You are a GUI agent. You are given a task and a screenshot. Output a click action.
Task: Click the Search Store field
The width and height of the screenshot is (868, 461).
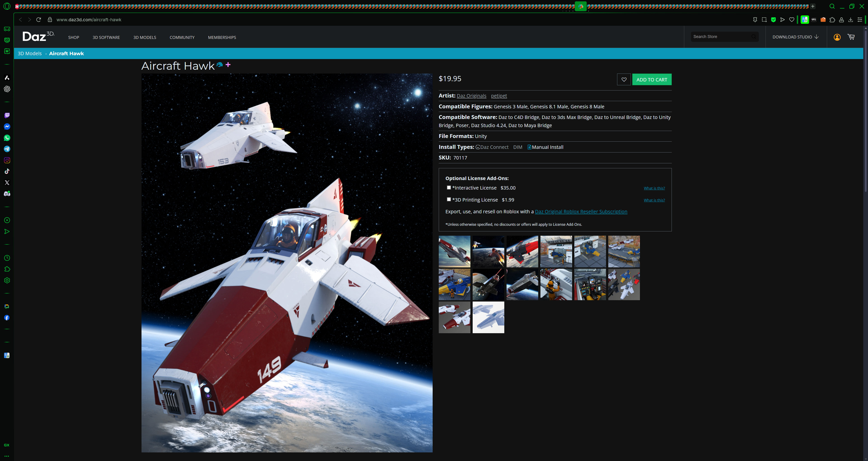point(724,36)
